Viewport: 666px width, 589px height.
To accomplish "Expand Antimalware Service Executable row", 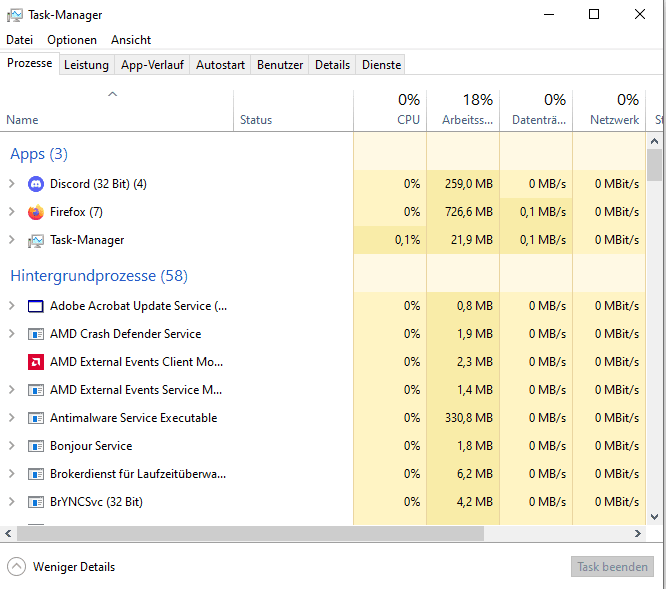I will [x=11, y=418].
